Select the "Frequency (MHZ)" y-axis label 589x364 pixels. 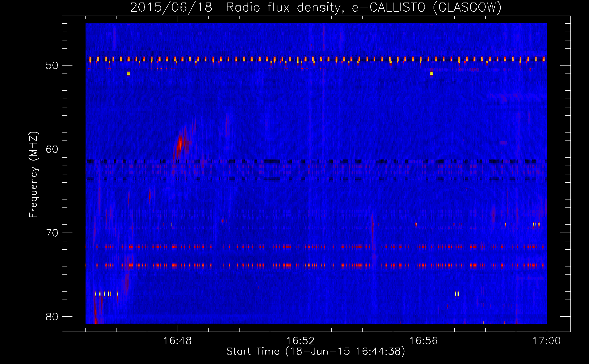33,174
